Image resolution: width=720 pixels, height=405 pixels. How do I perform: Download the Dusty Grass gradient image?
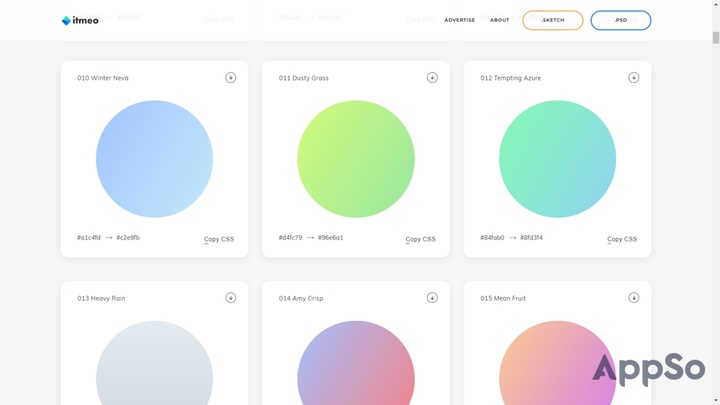click(x=432, y=78)
